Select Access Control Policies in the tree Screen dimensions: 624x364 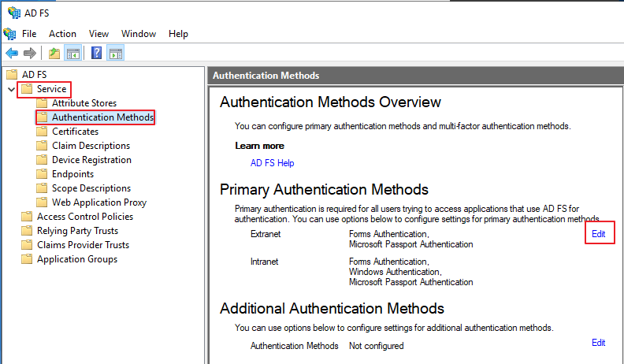coord(85,217)
